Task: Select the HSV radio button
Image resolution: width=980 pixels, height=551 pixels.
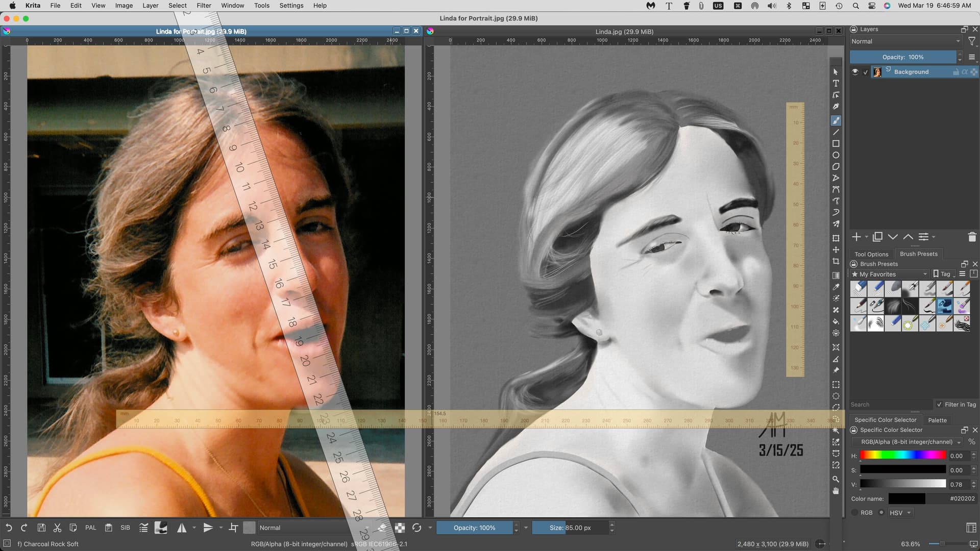Action: coord(881,513)
